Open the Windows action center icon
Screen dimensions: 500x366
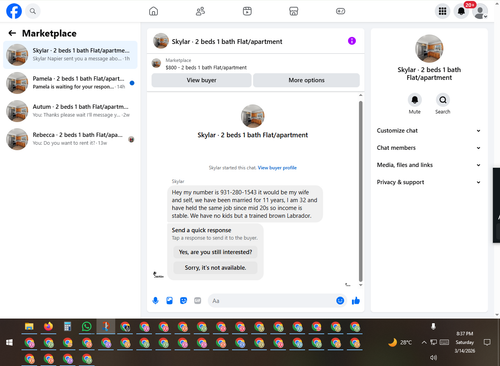[487, 342]
